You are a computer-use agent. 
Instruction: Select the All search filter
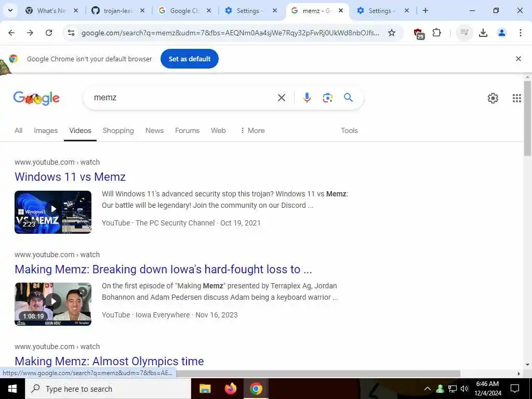(x=18, y=130)
